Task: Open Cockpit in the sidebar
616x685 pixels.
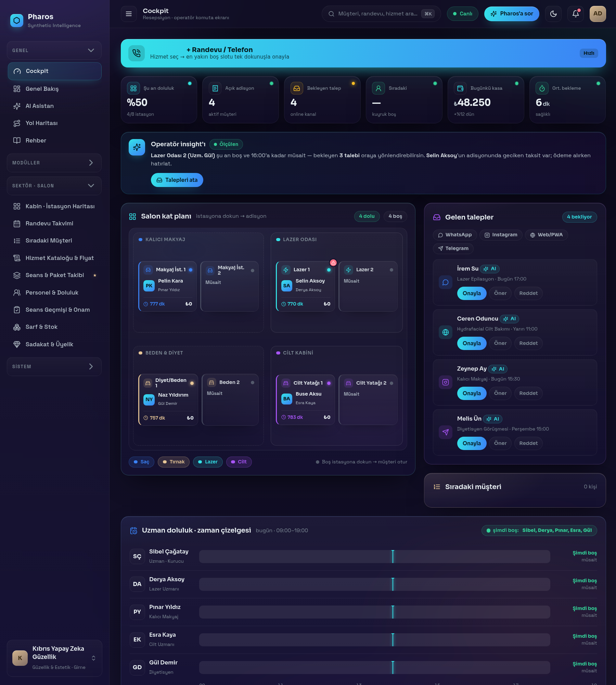Action: pos(54,71)
